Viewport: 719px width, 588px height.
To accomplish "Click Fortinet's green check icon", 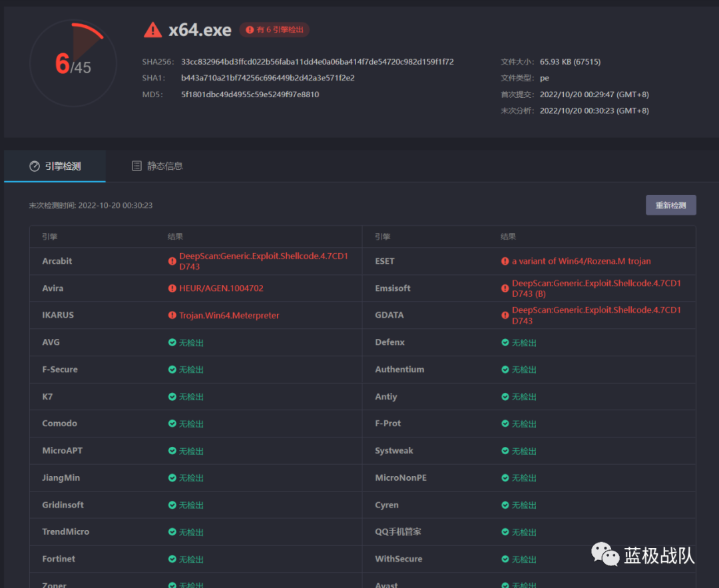I will [x=172, y=559].
